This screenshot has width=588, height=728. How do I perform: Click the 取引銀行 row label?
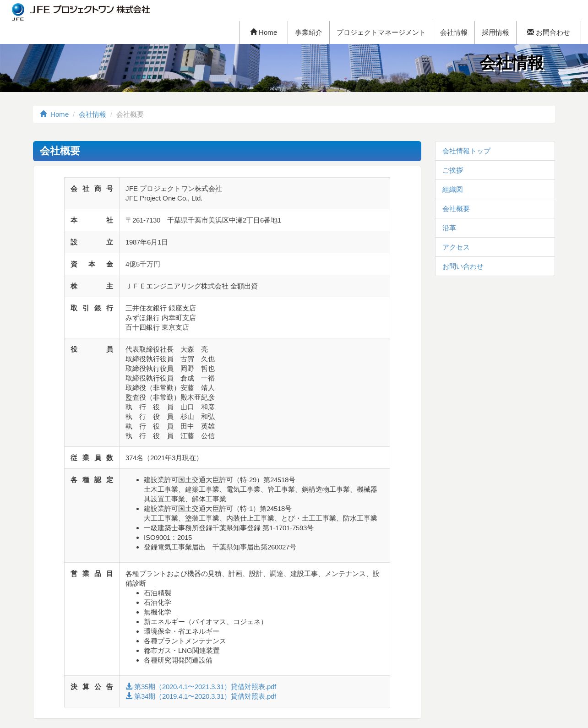92,308
